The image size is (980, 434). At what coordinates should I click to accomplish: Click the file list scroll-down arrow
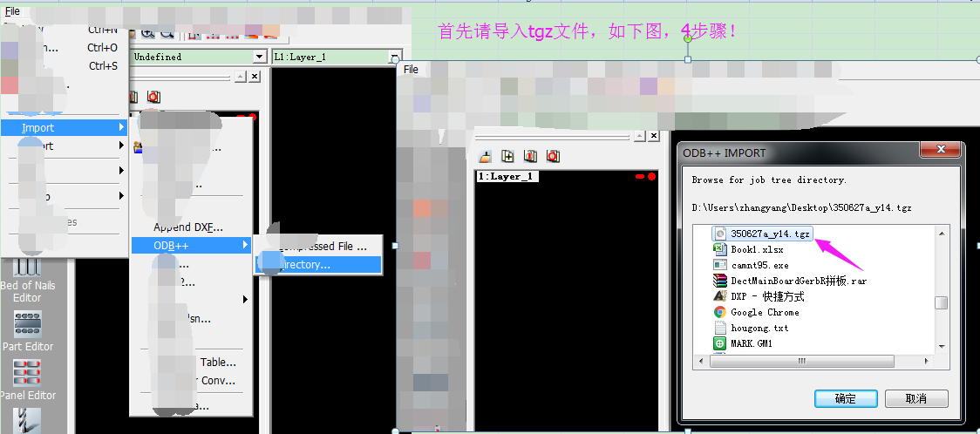942,346
